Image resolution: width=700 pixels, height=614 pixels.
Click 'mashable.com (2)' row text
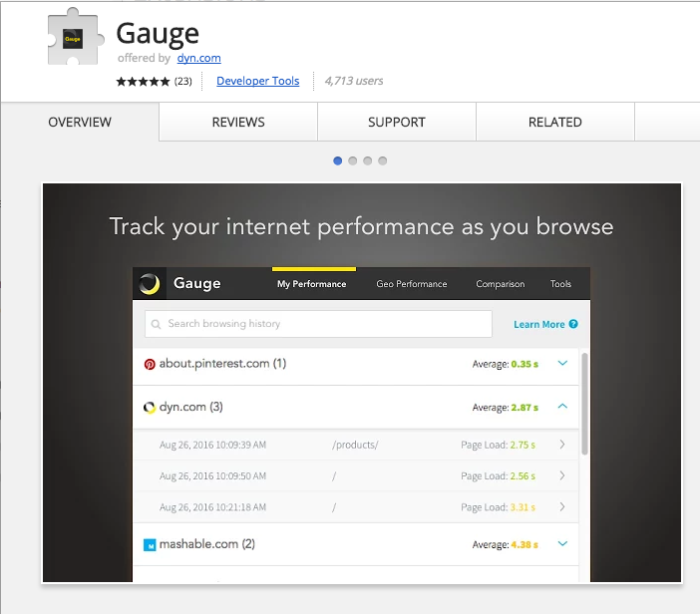tap(207, 544)
